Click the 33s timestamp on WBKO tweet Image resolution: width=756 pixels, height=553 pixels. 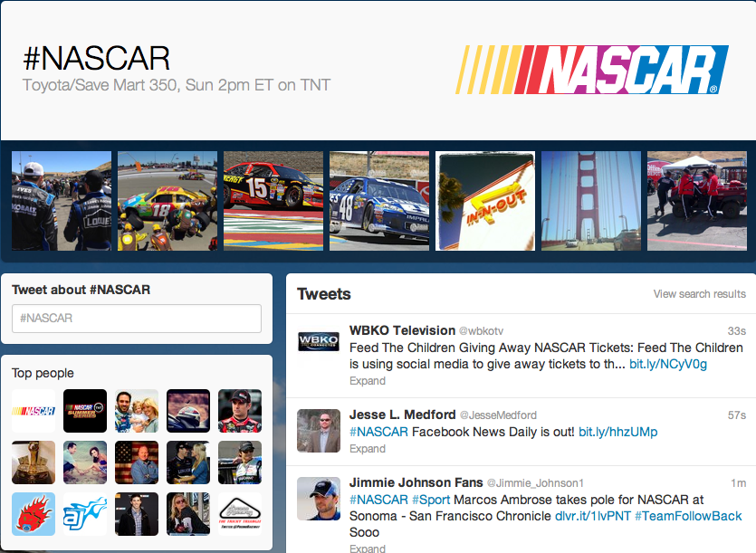coord(737,330)
